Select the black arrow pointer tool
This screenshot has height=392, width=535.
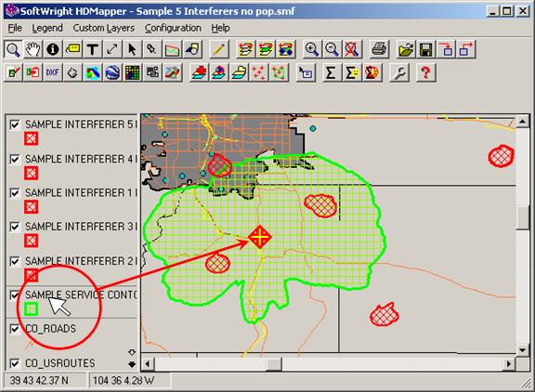coord(132,49)
